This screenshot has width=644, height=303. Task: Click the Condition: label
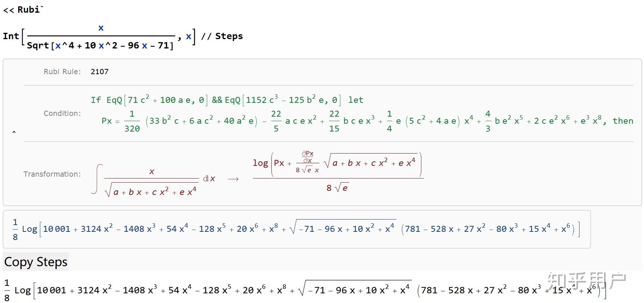pos(62,113)
